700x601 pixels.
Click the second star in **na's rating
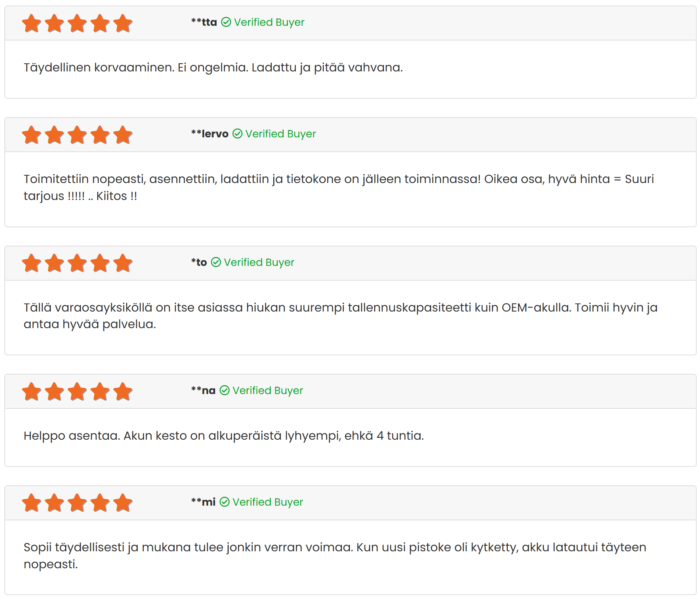54,391
